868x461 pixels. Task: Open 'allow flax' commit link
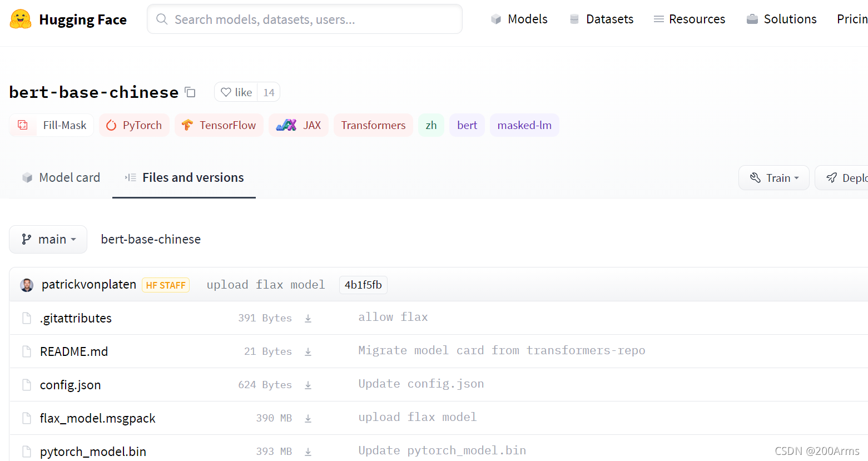click(393, 317)
